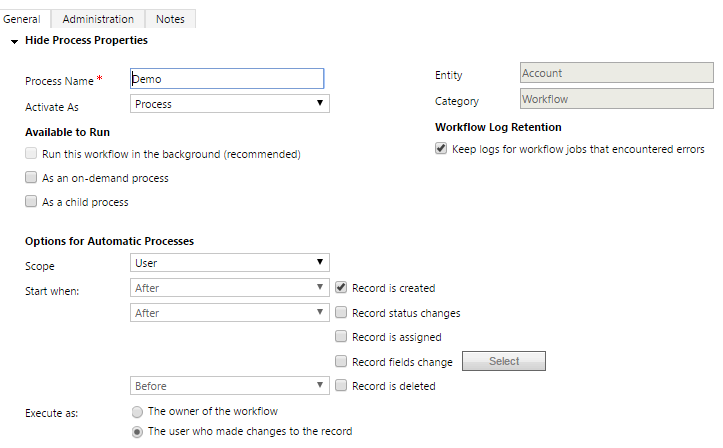The height and width of the screenshot is (448, 723).
Task: Open the Record status changes After dropdown
Action: click(230, 312)
